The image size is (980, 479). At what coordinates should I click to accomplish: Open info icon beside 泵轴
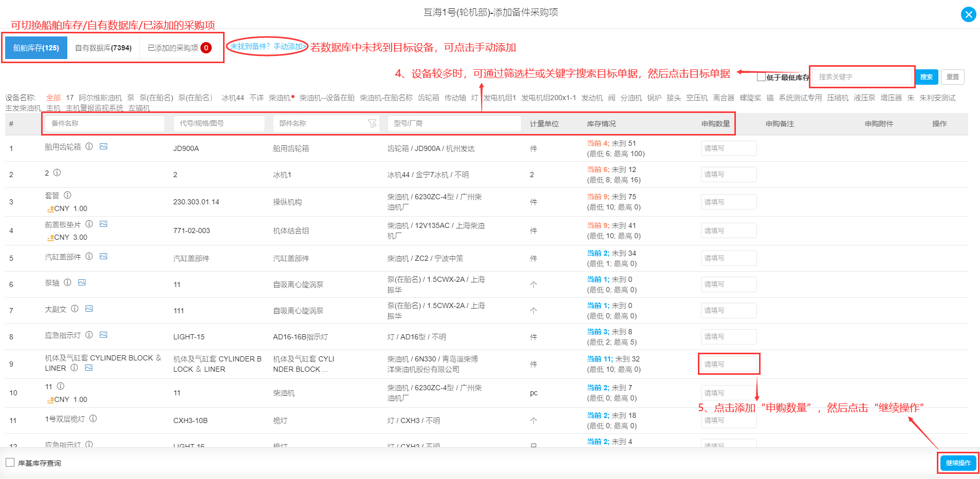tap(67, 282)
